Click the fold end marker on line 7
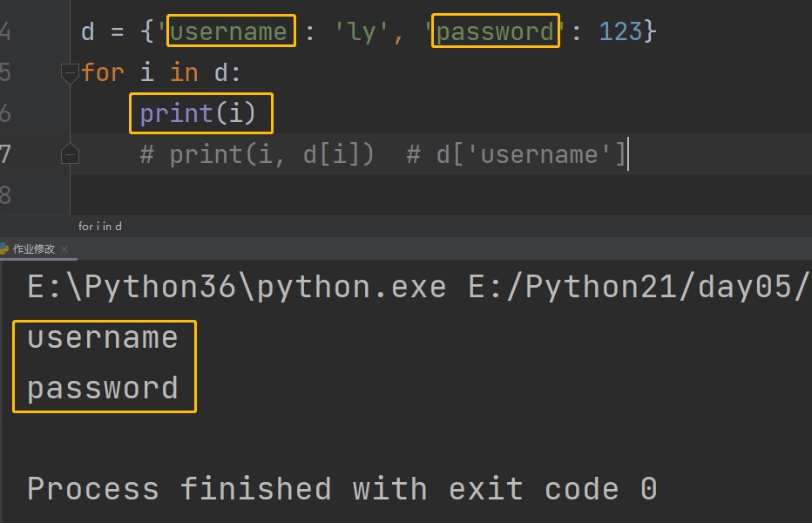Viewport: 812px width, 523px height. click(70, 154)
